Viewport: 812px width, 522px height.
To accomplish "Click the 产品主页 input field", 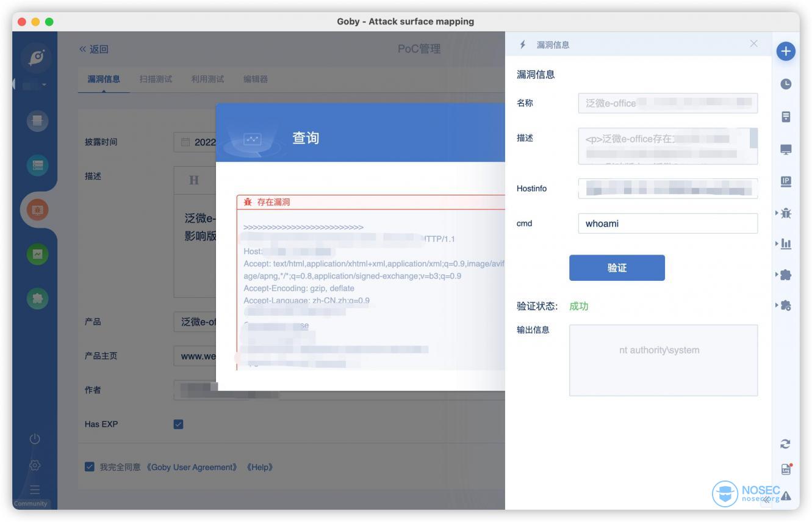I will 195,356.
